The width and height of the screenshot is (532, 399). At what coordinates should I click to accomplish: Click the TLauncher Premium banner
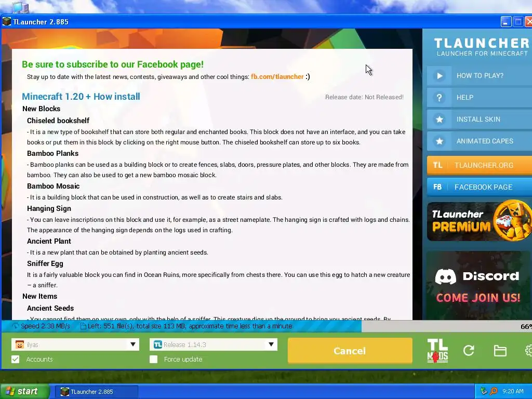[x=480, y=220]
